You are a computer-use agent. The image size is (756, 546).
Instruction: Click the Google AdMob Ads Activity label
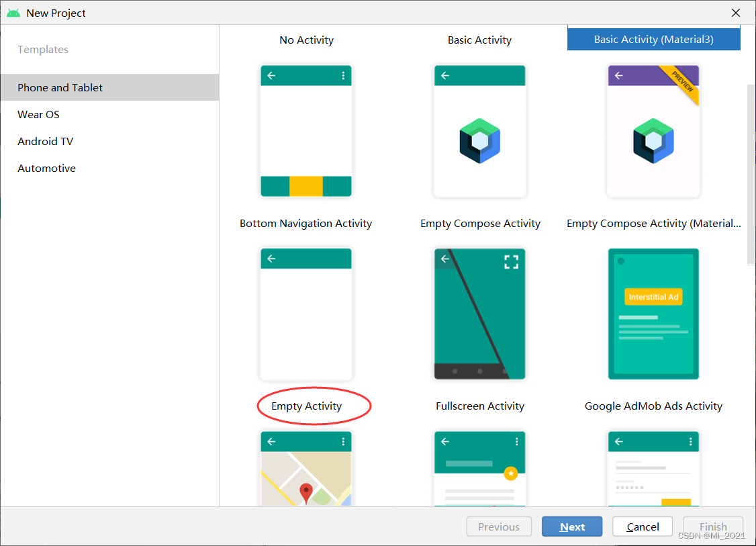pos(653,406)
